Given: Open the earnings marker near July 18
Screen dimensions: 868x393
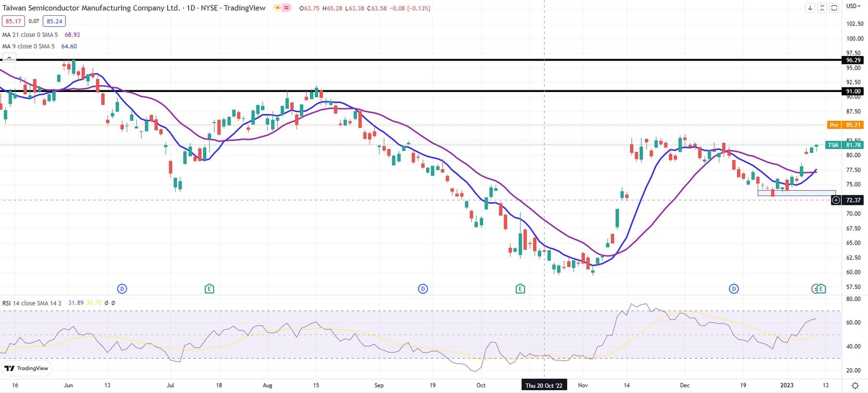Looking at the screenshot, I should pos(209,289).
